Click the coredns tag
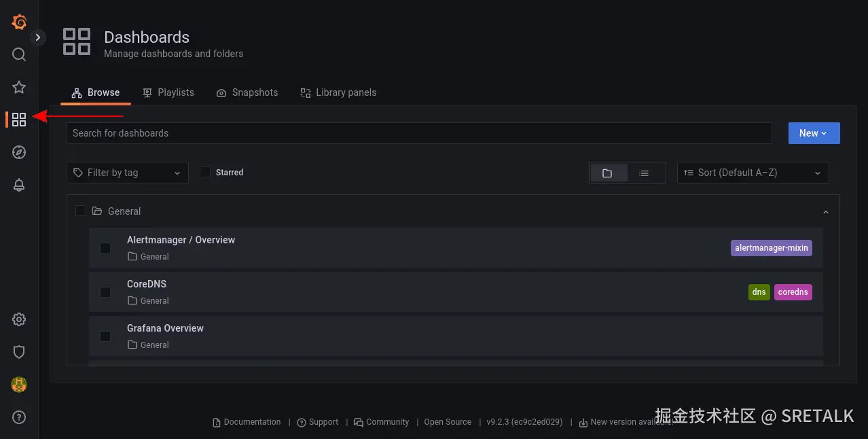The width and height of the screenshot is (868, 439). click(x=793, y=292)
